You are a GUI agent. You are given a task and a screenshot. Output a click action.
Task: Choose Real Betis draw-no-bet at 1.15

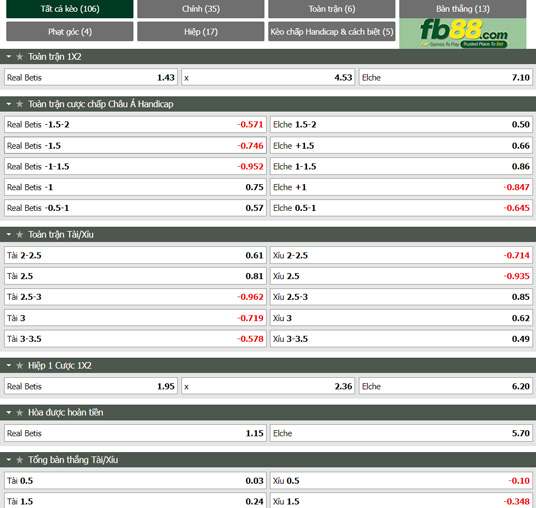click(x=135, y=433)
